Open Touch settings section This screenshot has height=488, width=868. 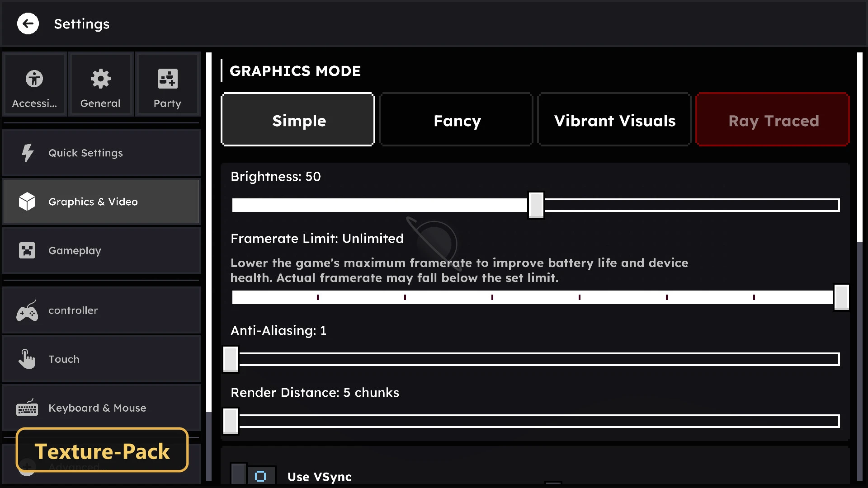point(101,359)
